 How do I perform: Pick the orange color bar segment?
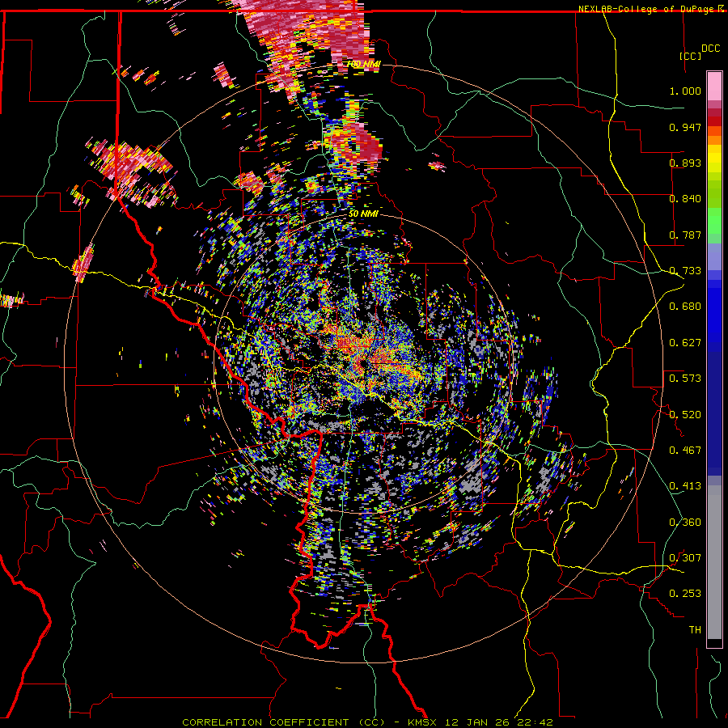(x=714, y=140)
